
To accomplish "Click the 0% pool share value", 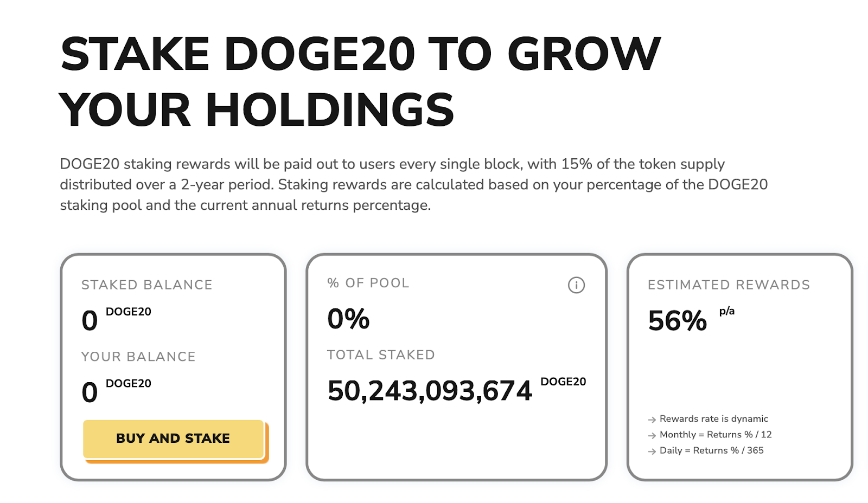I will 348,319.
